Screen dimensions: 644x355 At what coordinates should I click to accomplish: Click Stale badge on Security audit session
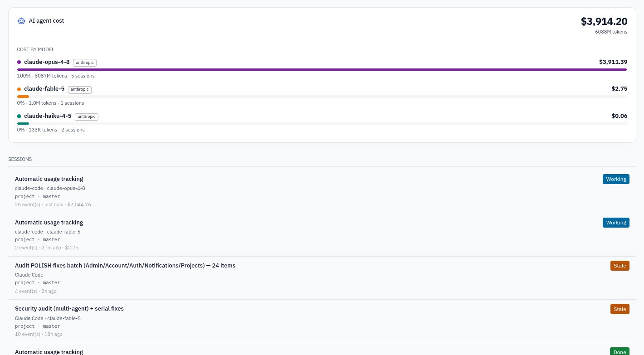tap(620, 309)
